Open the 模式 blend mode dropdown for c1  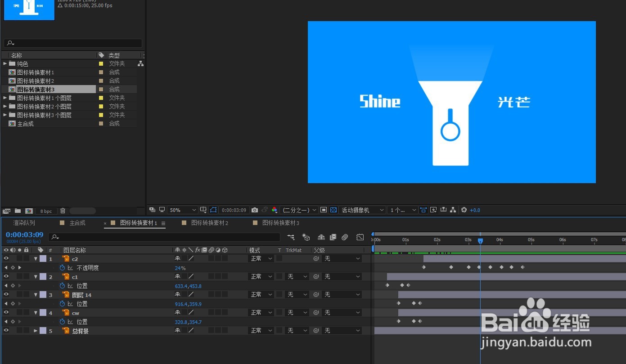click(261, 276)
